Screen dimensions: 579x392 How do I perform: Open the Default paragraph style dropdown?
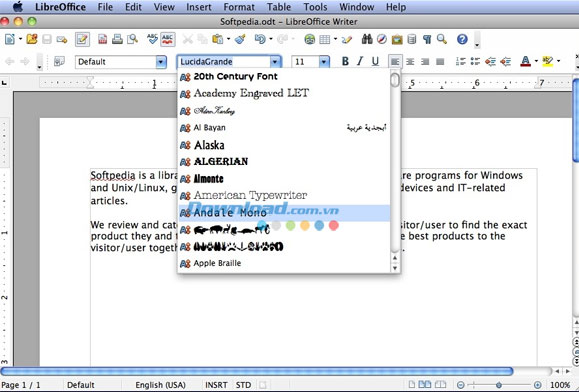[161, 62]
